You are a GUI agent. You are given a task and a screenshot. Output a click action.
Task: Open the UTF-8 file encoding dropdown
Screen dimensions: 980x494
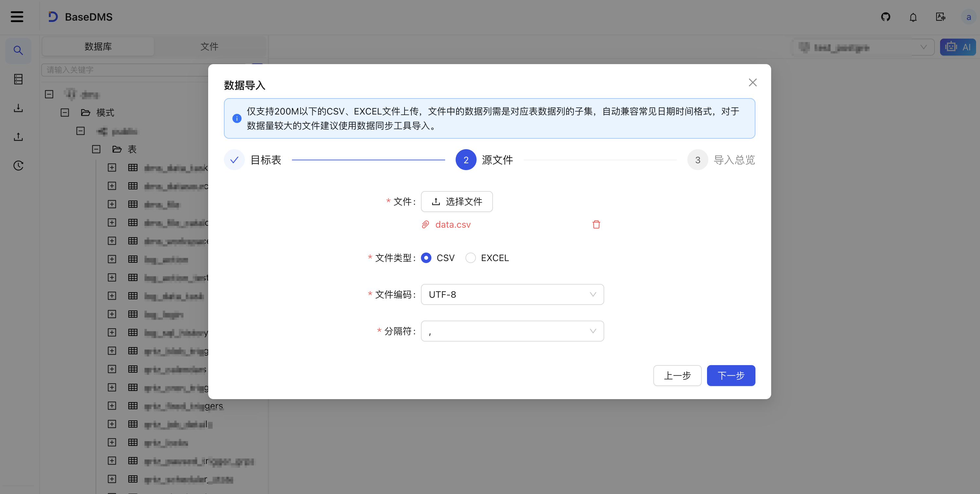click(512, 294)
